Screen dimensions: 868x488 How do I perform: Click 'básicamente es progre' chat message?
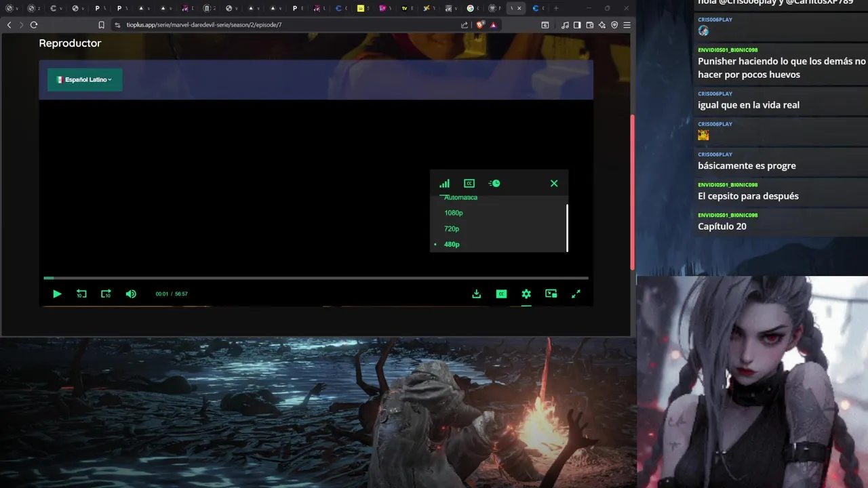pos(747,165)
